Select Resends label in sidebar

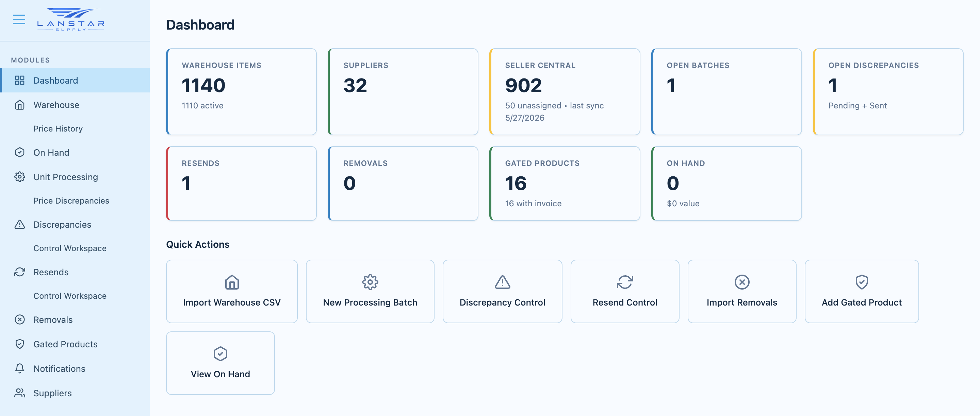(51, 272)
